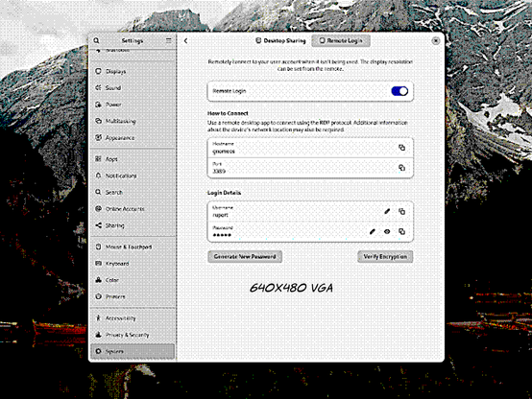This screenshot has width=532, height=399.
Task: Edit the Username with pencil icon
Action: [387, 211]
